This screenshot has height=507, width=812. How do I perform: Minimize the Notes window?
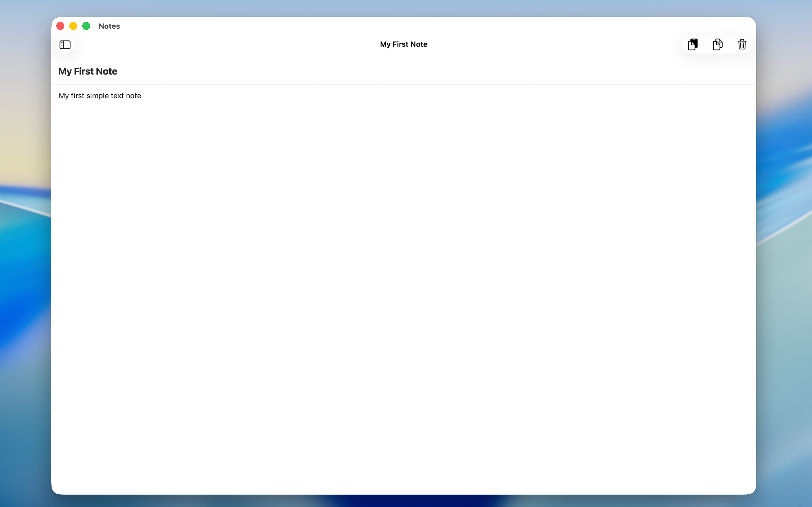(73, 26)
